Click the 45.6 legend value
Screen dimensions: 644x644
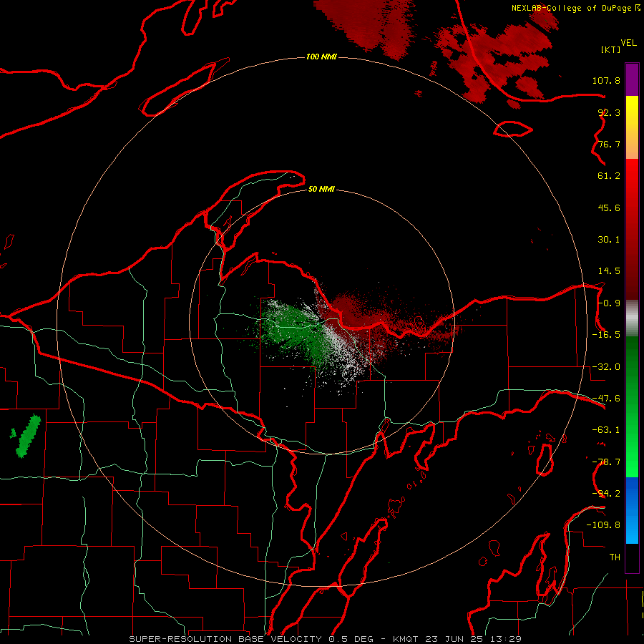[x=609, y=208]
